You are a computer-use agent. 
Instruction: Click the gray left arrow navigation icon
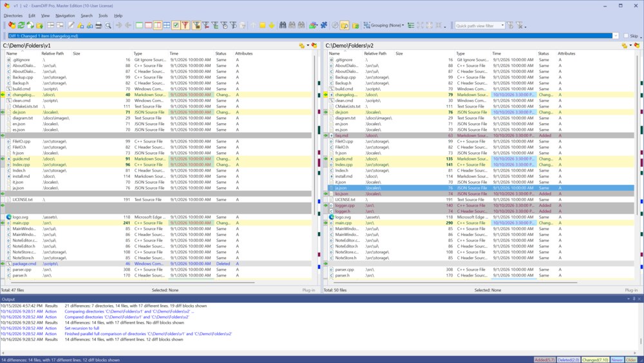click(x=128, y=26)
